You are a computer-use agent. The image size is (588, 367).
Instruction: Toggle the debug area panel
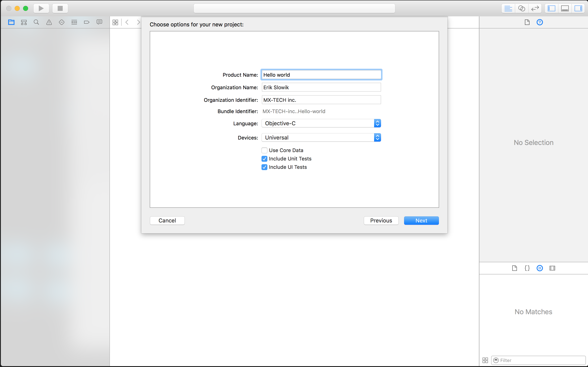pos(565,8)
